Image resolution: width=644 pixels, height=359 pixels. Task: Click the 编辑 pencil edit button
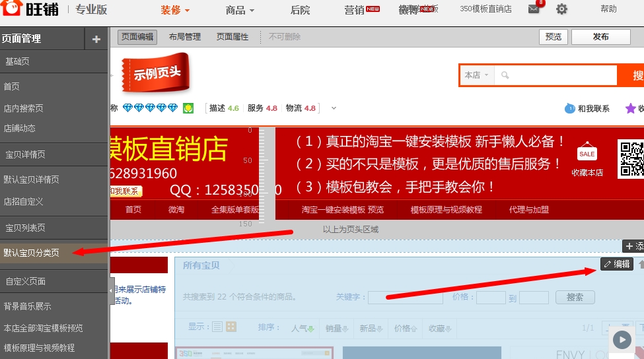617,264
